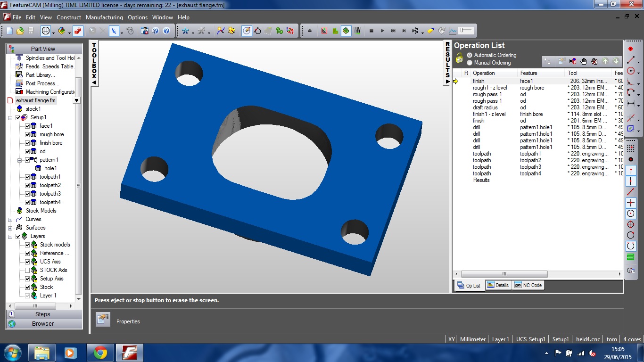Uncheck the rough bore feature checkbox

tap(27, 134)
